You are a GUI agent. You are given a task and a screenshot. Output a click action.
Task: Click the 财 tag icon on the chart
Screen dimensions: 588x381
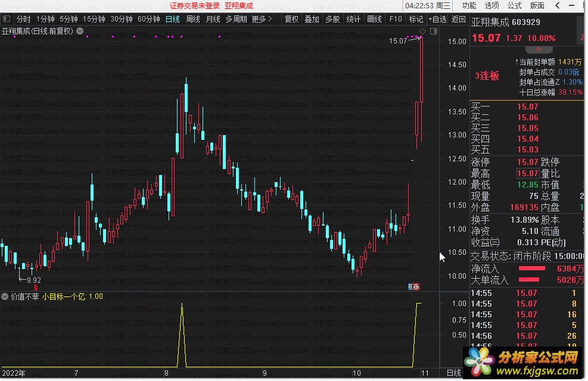point(410,287)
